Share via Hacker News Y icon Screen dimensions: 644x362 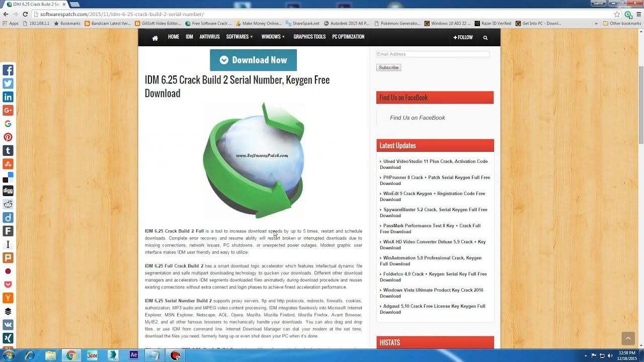tap(8, 298)
